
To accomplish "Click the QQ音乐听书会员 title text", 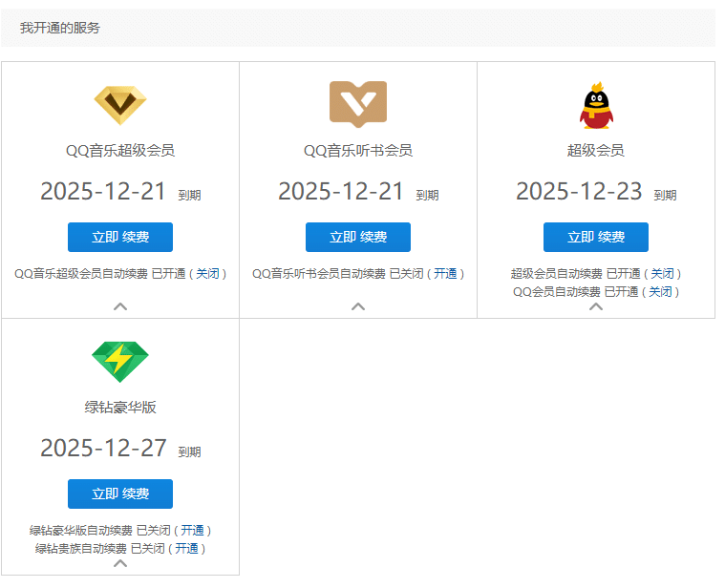I will (358, 151).
